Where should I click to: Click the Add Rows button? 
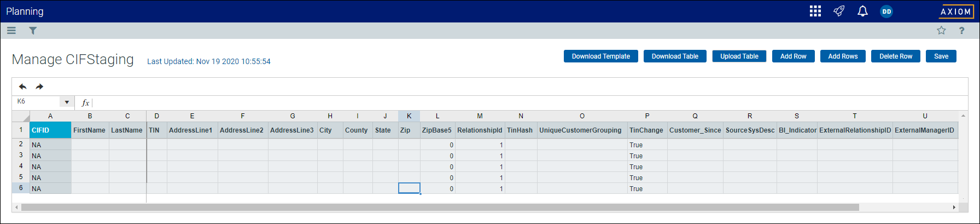point(843,56)
